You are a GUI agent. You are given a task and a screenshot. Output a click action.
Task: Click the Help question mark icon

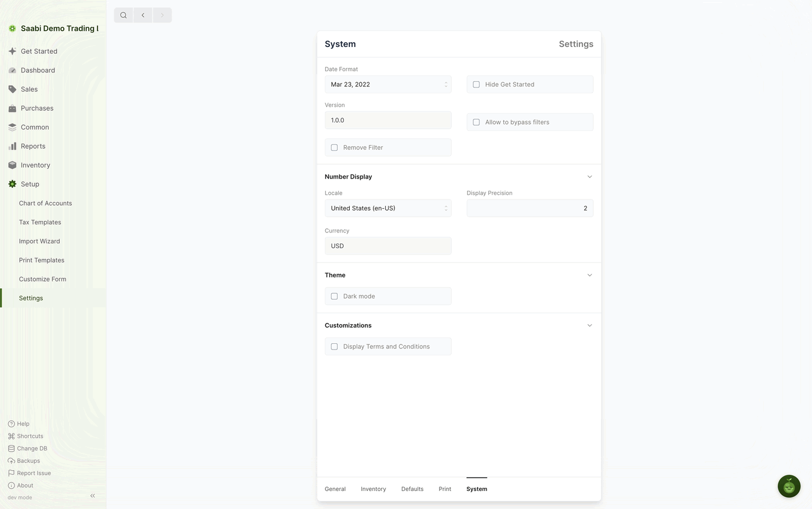(x=11, y=424)
